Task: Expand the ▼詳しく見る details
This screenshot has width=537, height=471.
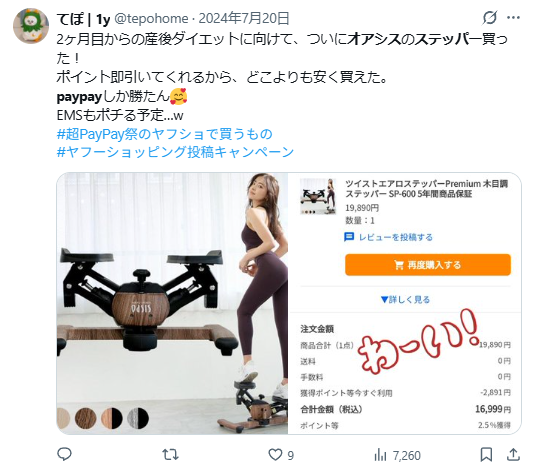Action: tap(405, 299)
